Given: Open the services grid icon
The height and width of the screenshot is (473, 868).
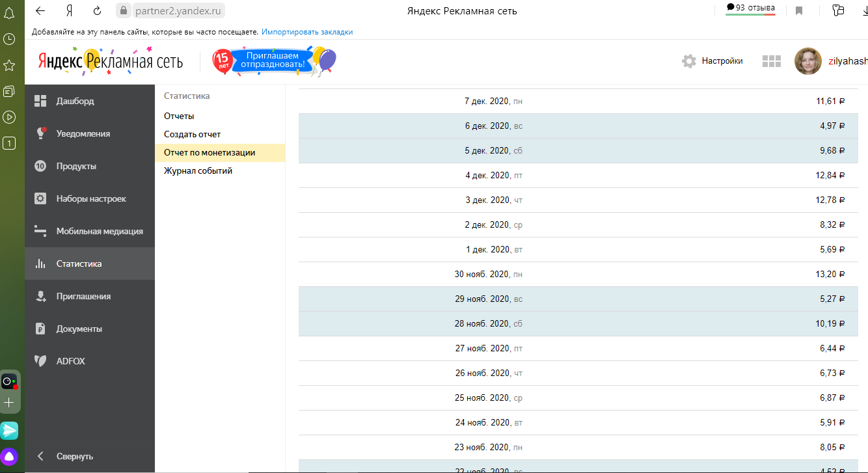Looking at the screenshot, I should tap(771, 61).
